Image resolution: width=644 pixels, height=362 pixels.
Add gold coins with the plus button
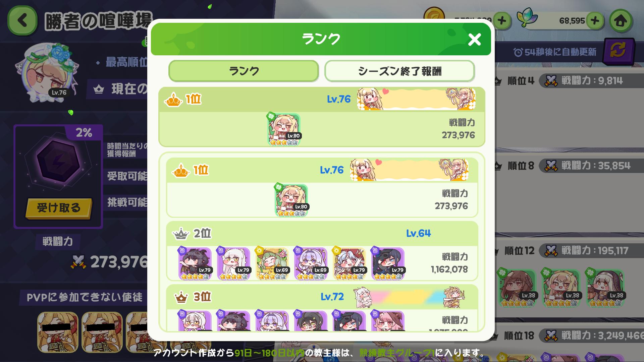click(502, 21)
